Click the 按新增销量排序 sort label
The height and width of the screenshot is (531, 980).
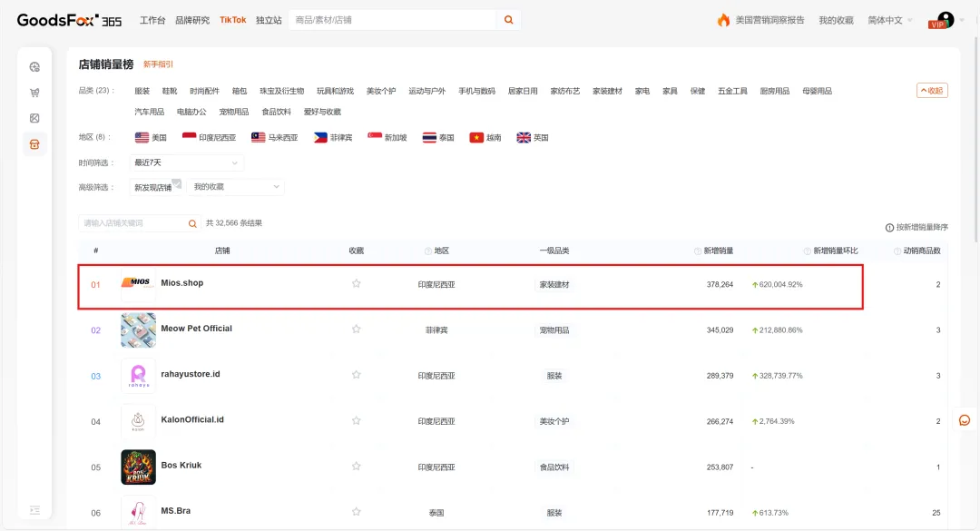tap(922, 228)
